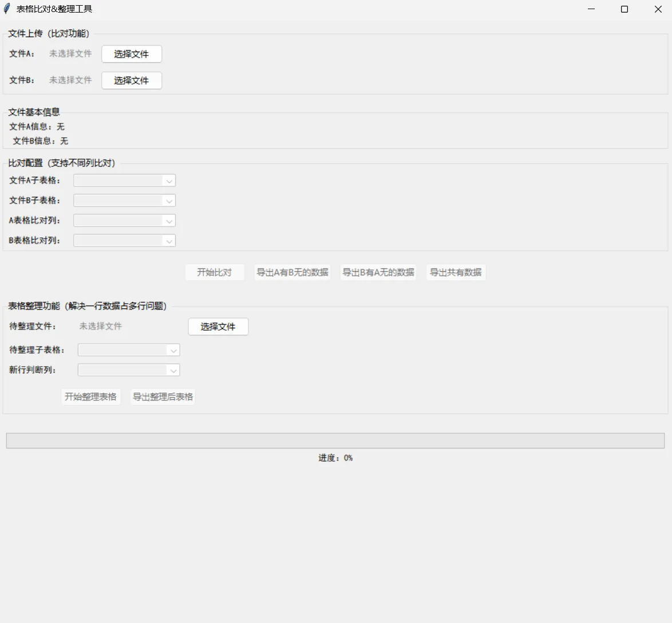Expand the A表格比对列 combo box

click(124, 221)
